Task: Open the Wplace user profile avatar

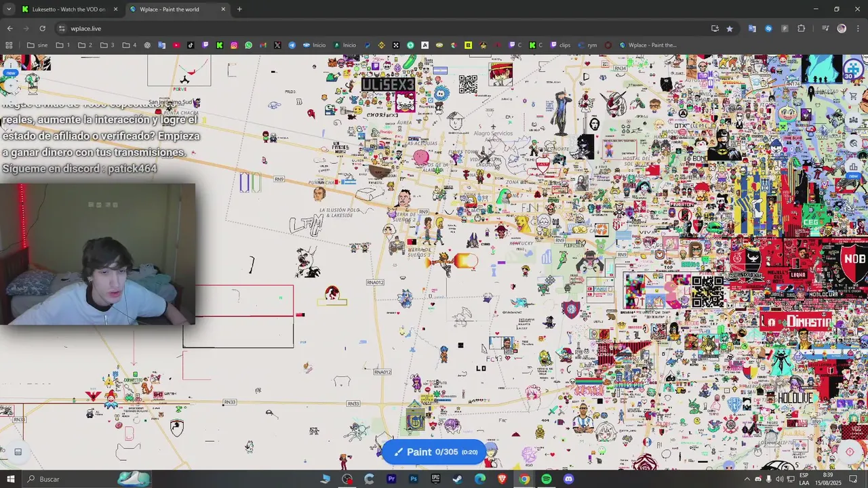Action: click(x=852, y=70)
